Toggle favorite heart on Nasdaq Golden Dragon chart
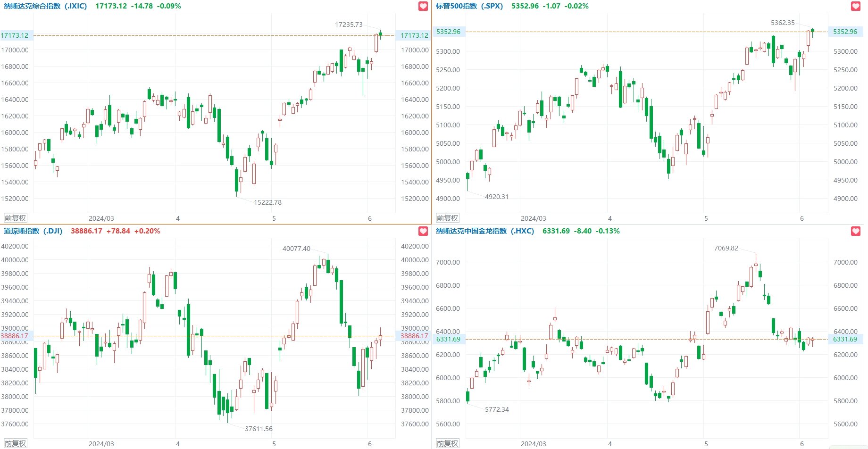 (856, 231)
